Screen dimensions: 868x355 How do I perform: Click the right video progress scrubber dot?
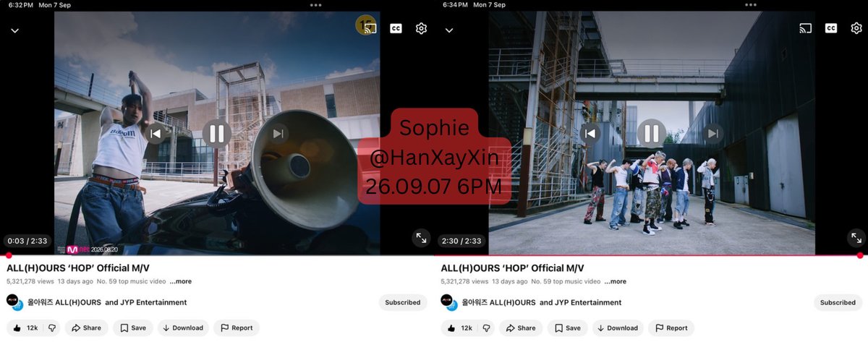click(860, 255)
